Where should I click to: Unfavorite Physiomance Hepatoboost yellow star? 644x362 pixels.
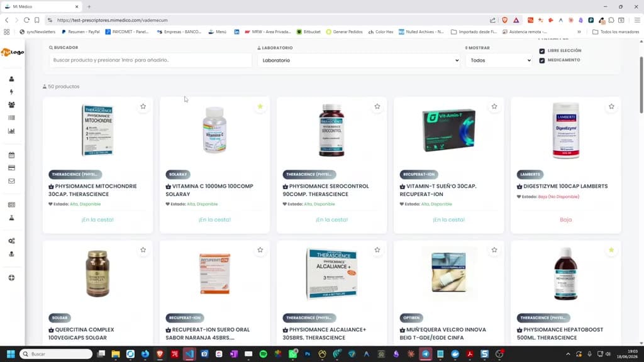[611, 250]
